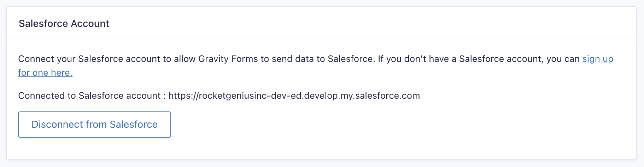The image size is (644, 167).
Task: Open the "sign up" link text
Action: coord(598,59)
